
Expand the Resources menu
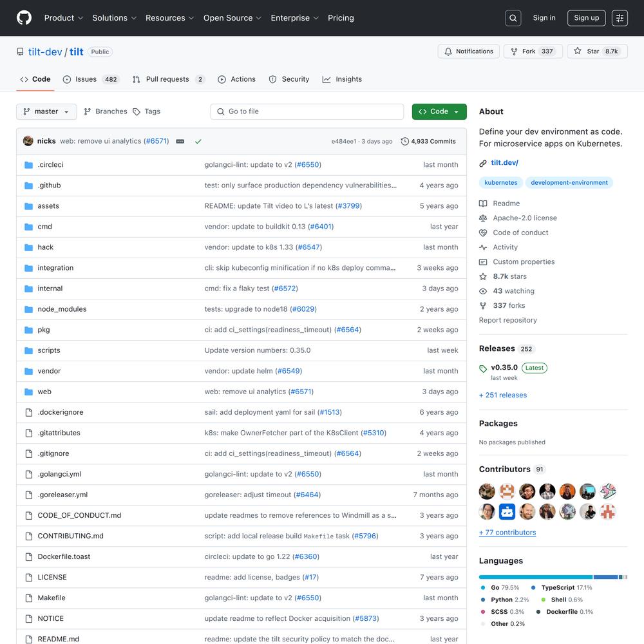169,18
